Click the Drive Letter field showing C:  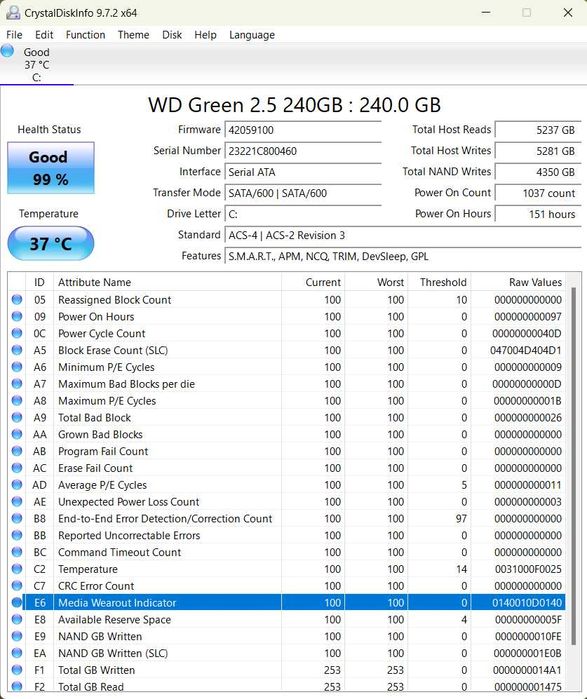click(303, 214)
